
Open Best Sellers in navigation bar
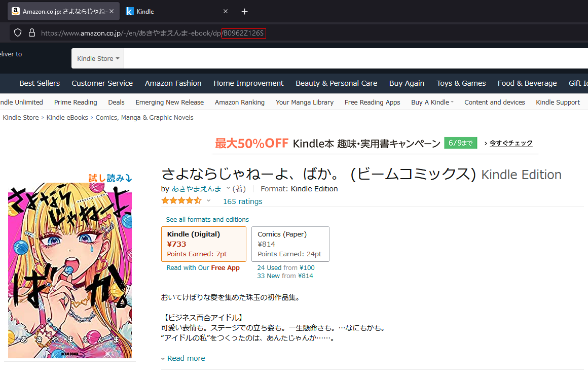[40, 83]
